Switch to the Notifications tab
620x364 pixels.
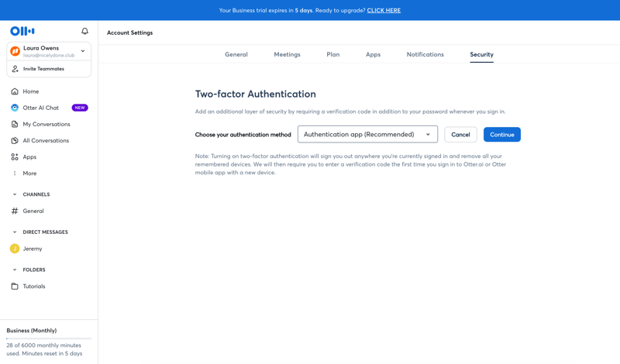[x=425, y=54]
